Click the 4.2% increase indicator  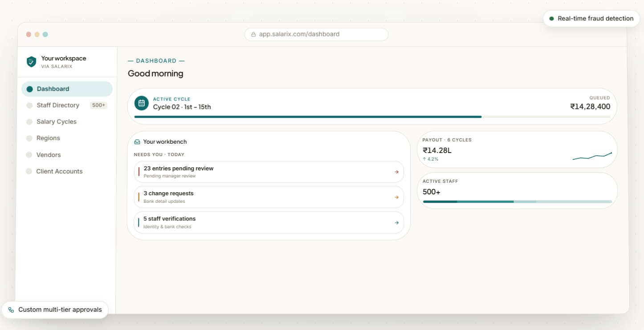pyautogui.click(x=431, y=159)
